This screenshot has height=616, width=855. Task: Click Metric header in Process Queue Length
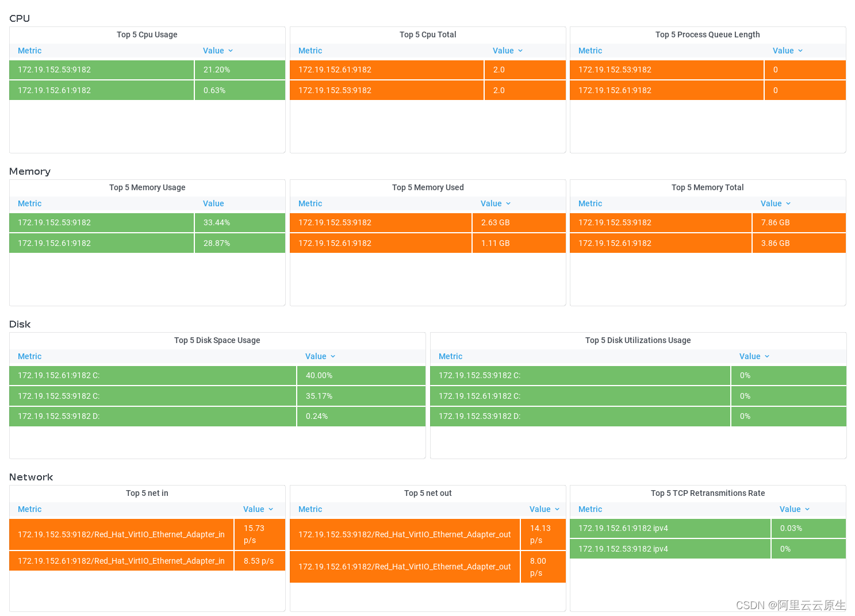(x=591, y=51)
